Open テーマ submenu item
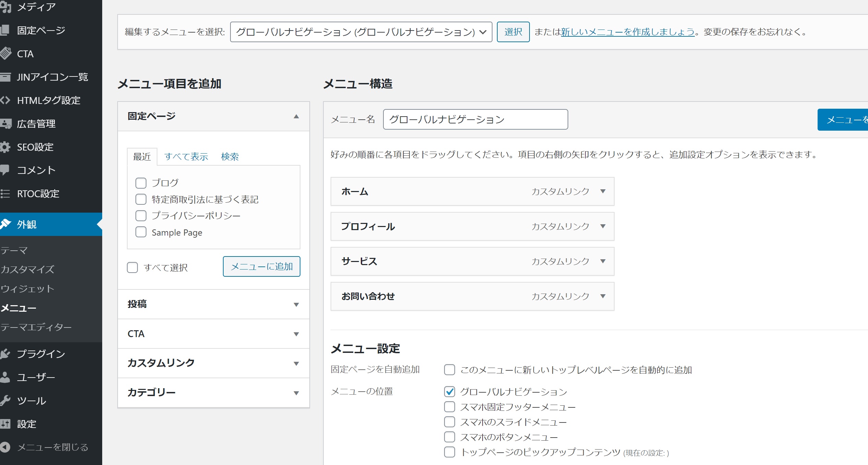Image resolution: width=868 pixels, height=465 pixels. coord(14,251)
